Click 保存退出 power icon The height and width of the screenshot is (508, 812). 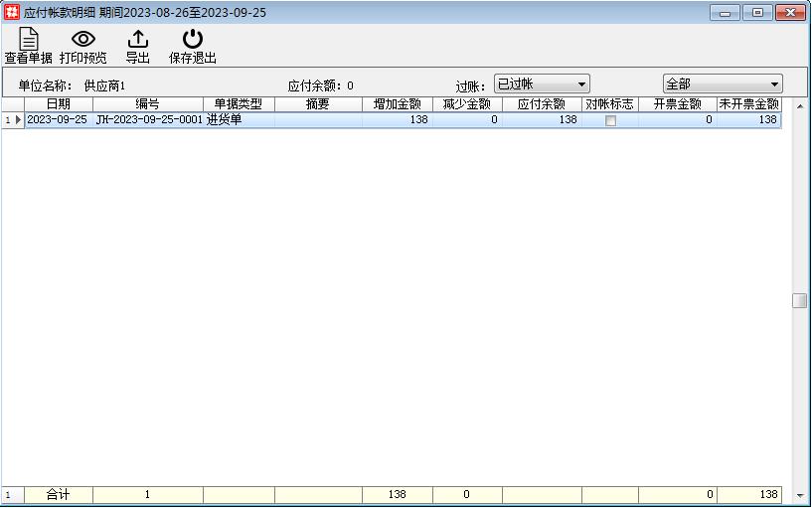(192, 40)
